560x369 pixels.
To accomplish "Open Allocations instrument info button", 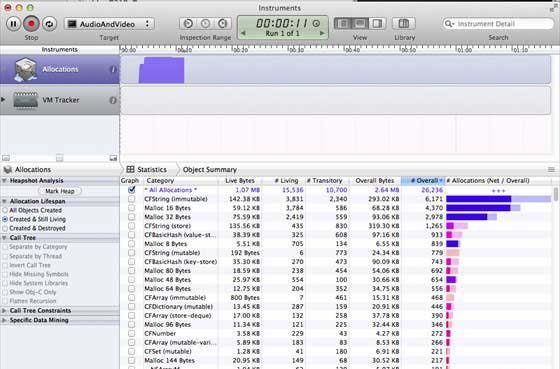I will click(x=113, y=69).
